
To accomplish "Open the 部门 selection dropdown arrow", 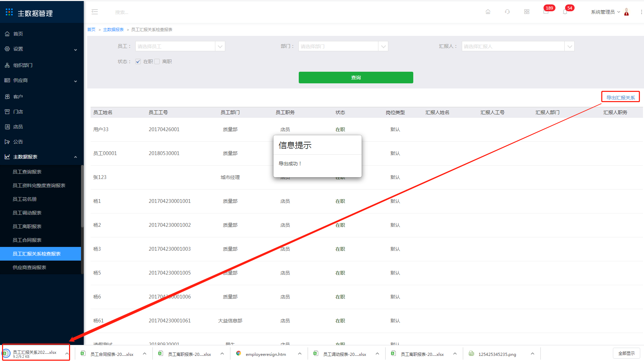I will [x=384, y=46].
